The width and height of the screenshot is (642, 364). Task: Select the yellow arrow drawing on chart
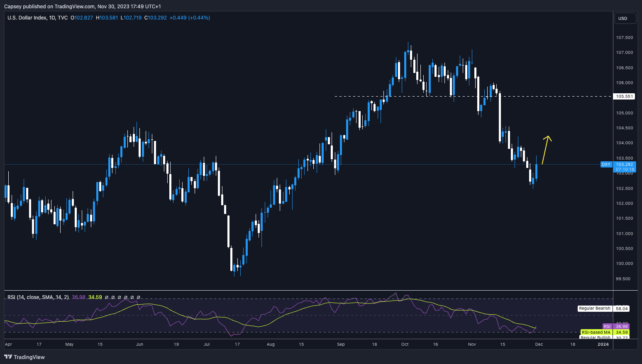pyautogui.click(x=546, y=150)
